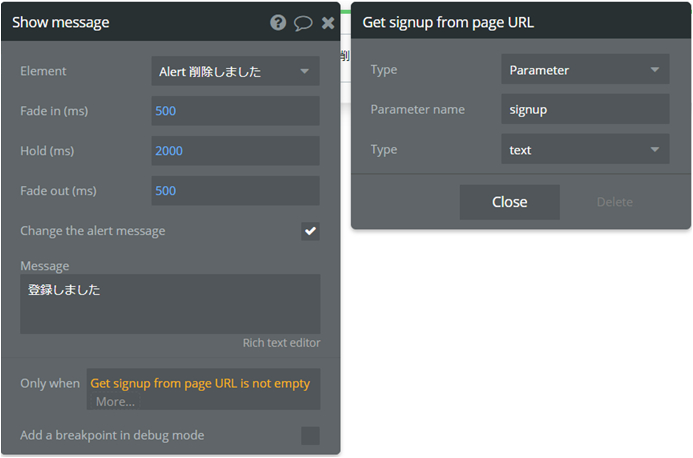693x458 pixels.
Task: Click More... in the Only when condition
Action: click(115, 401)
